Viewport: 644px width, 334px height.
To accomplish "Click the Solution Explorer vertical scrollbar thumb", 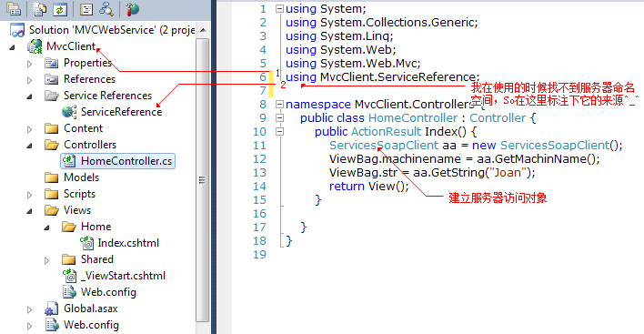I will click(x=203, y=180).
